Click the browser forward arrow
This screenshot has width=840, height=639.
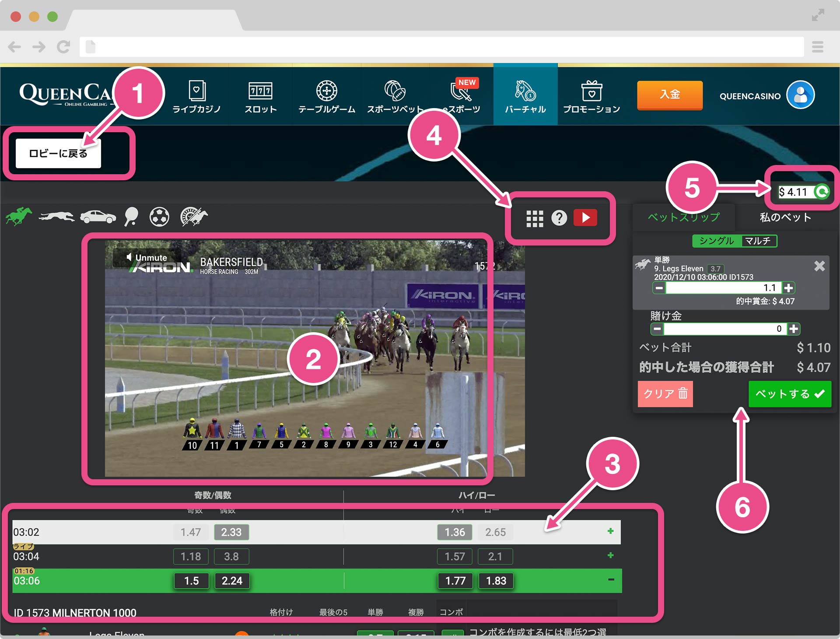pyautogui.click(x=39, y=47)
